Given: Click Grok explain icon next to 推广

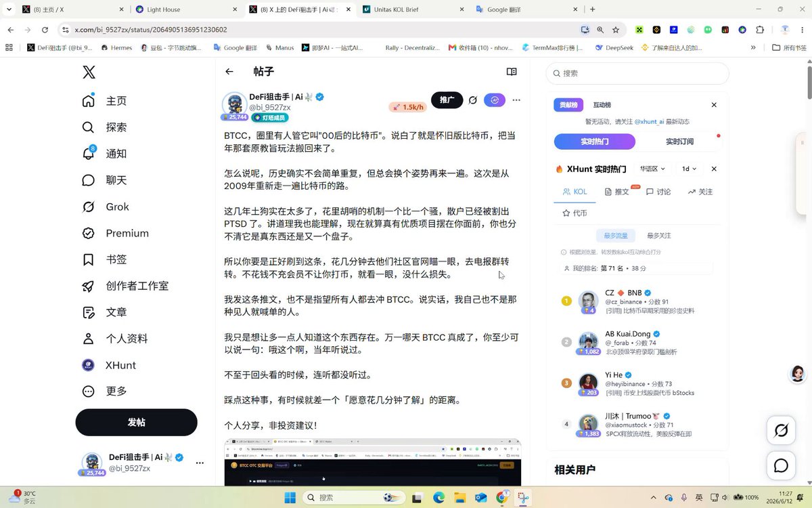Looking at the screenshot, I should point(473,100).
